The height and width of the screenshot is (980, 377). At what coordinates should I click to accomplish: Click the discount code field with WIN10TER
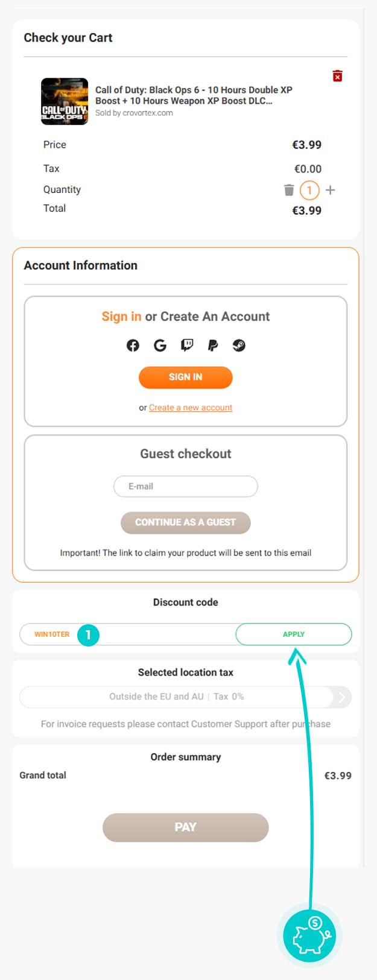point(151,634)
